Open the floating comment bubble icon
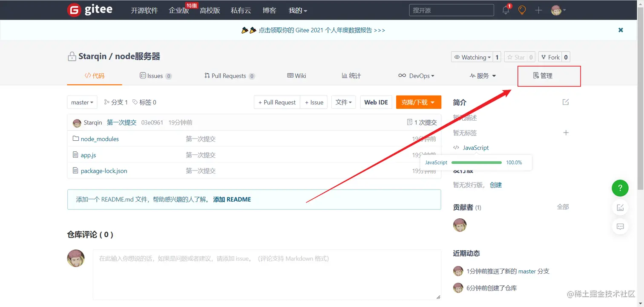The width and height of the screenshot is (644, 307). pos(620,227)
